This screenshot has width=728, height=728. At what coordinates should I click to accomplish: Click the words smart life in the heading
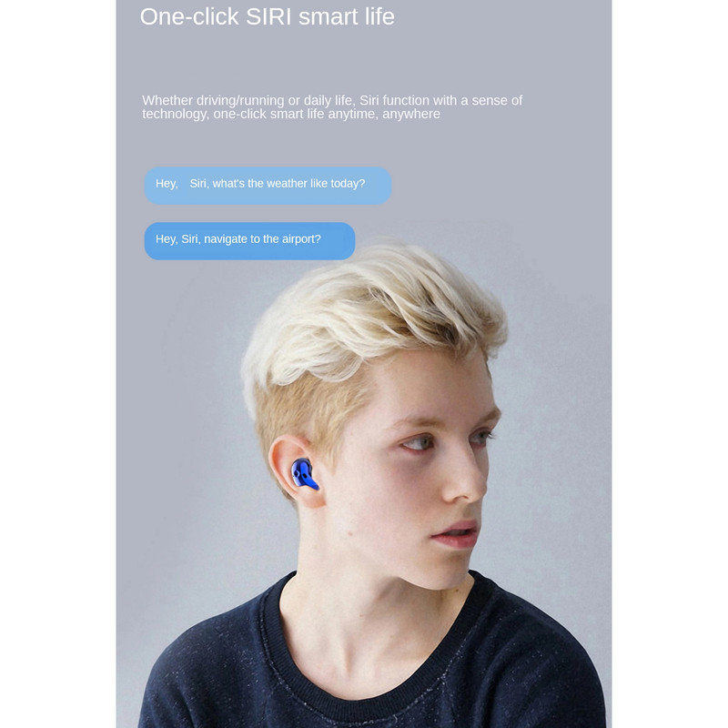(347, 16)
